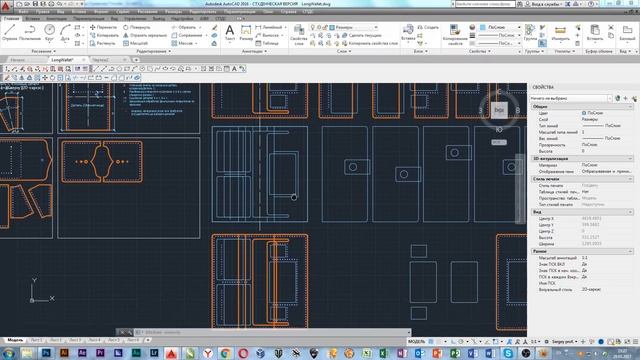This screenshot has height=360, width=640.
Task: Click the Scale (Масштаб) tool
Action: [x=135, y=43]
